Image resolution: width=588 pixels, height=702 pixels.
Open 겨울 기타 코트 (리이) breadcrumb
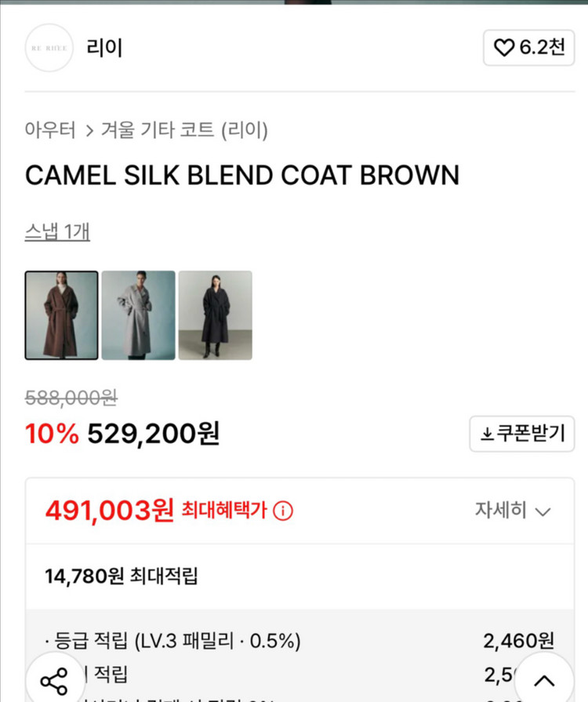click(184, 130)
